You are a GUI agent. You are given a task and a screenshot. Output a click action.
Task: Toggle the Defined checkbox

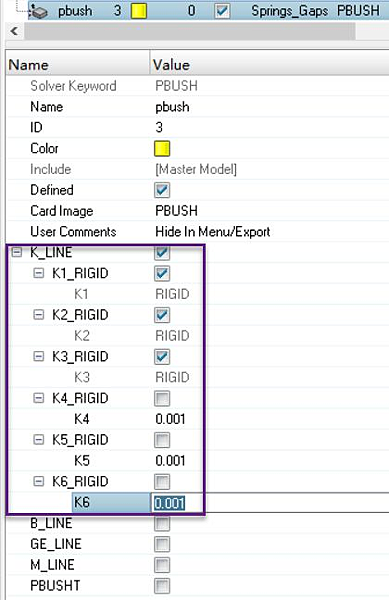point(162,190)
